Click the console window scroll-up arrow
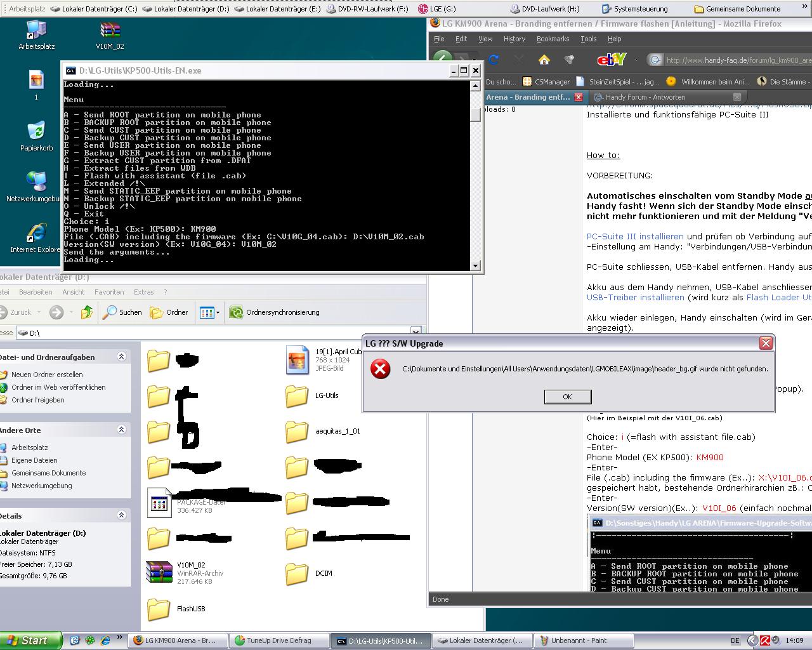The image size is (812, 650). pyautogui.click(x=476, y=85)
